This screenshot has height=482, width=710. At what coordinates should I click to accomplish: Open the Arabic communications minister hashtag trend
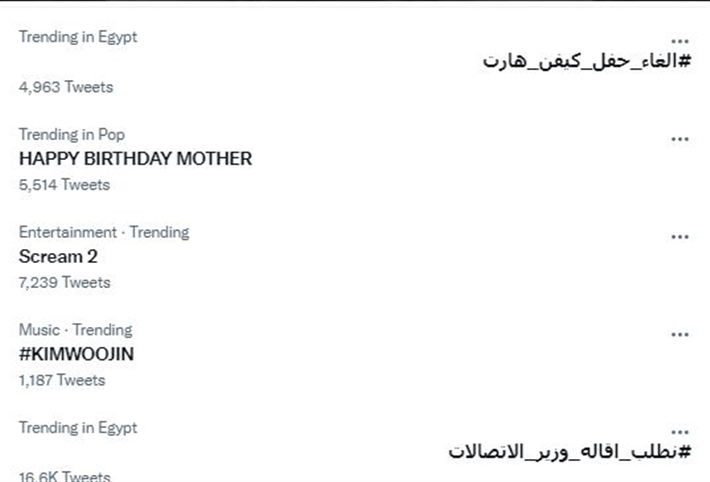tap(570, 452)
